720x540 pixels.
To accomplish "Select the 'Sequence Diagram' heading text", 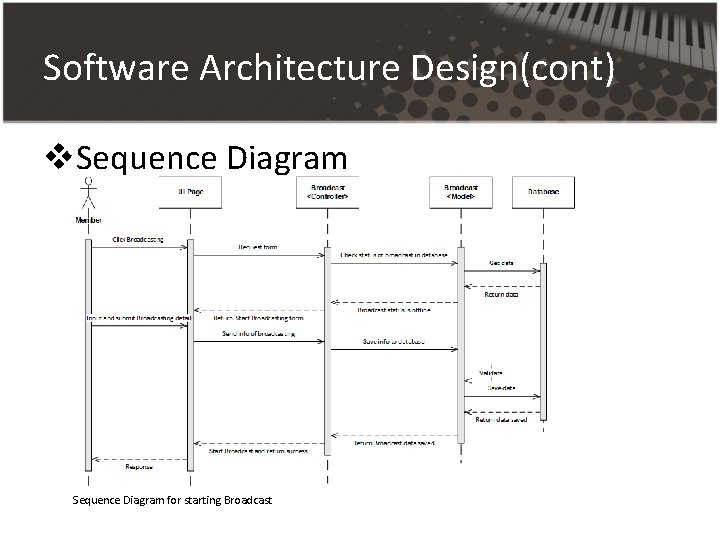I will (x=212, y=158).
